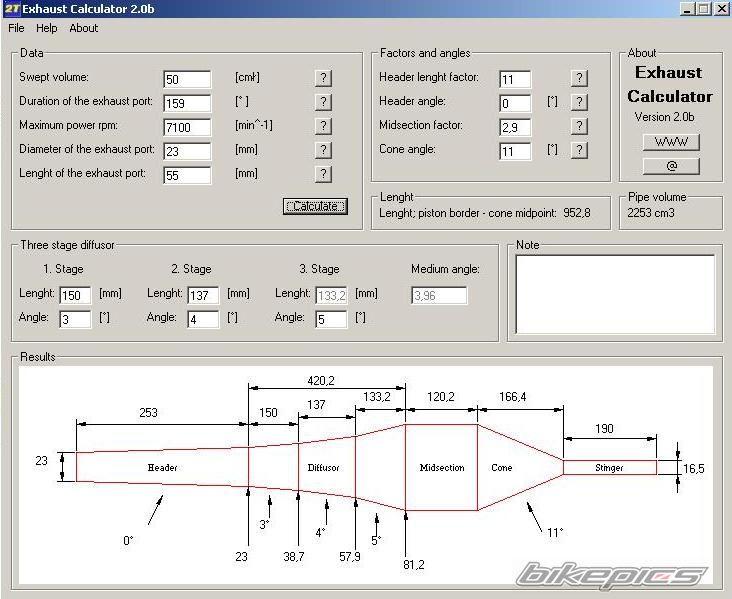Click the 'Header' label in diagram
The width and height of the screenshot is (732, 599).
[x=162, y=467]
